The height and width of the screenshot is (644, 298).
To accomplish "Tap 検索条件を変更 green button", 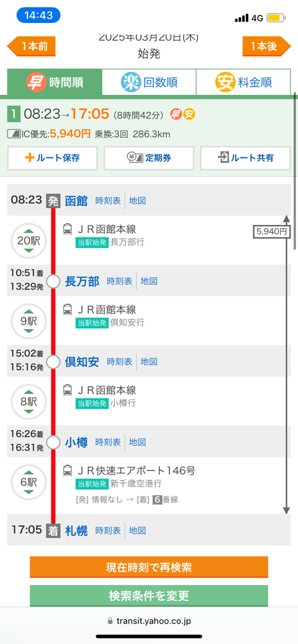I will tap(149, 595).
